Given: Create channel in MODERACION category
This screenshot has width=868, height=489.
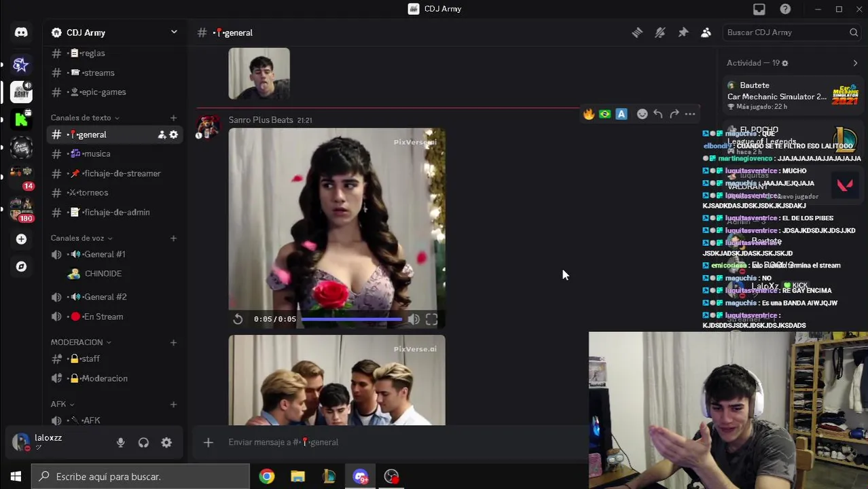Looking at the screenshot, I should click(173, 342).
